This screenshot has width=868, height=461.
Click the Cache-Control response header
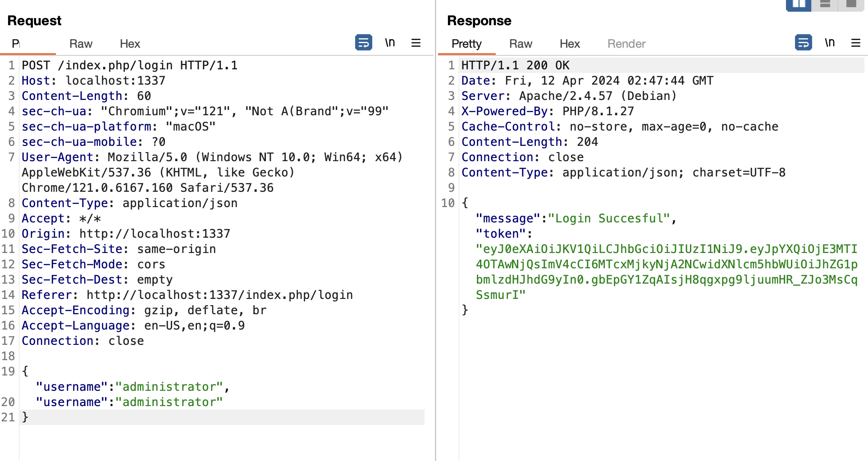(620, 127)
